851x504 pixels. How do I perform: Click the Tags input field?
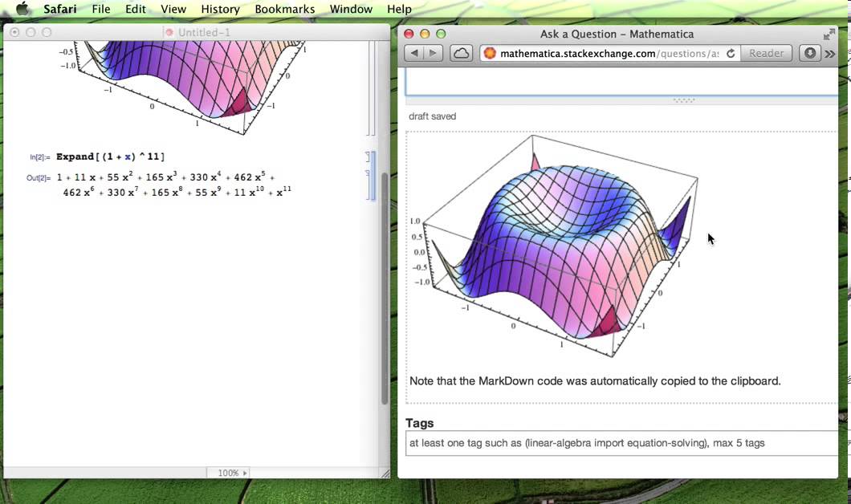click(x=621, y=443)
